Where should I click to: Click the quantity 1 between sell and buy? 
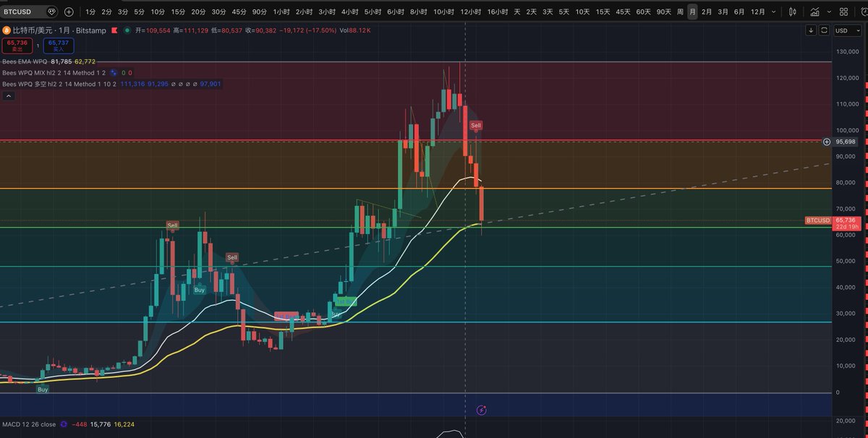(x=37, y=46)
